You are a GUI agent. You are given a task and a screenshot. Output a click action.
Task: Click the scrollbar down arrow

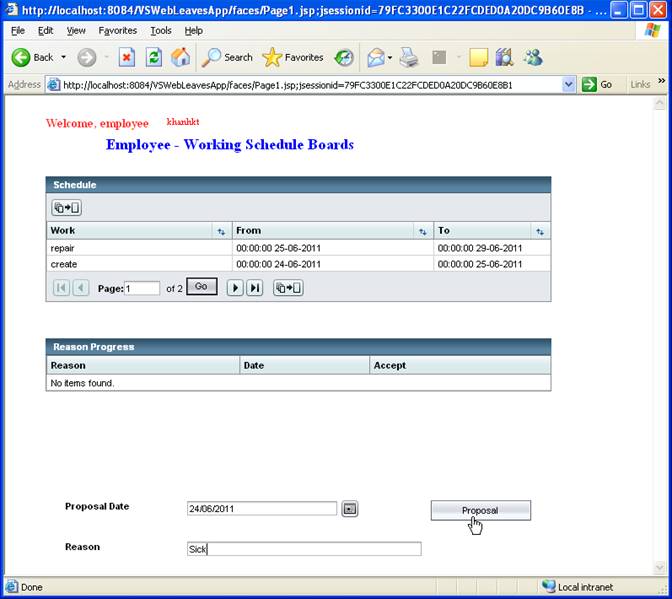click(660, 568)
